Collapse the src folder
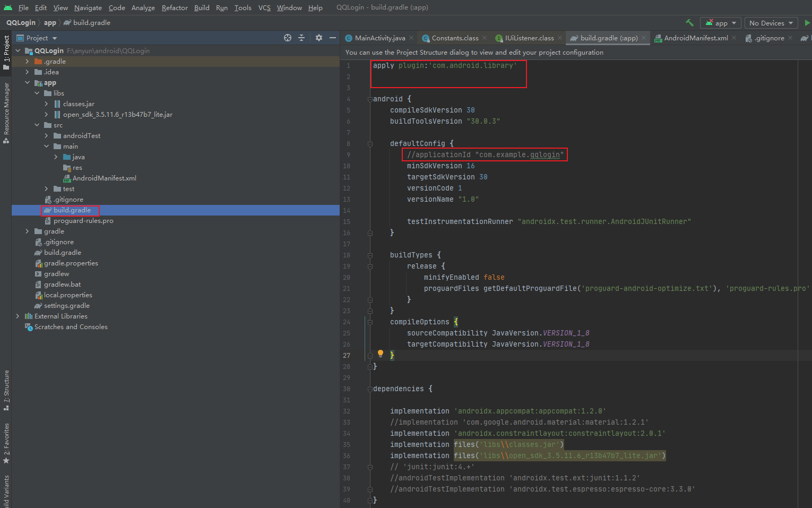 pos(37,125)
